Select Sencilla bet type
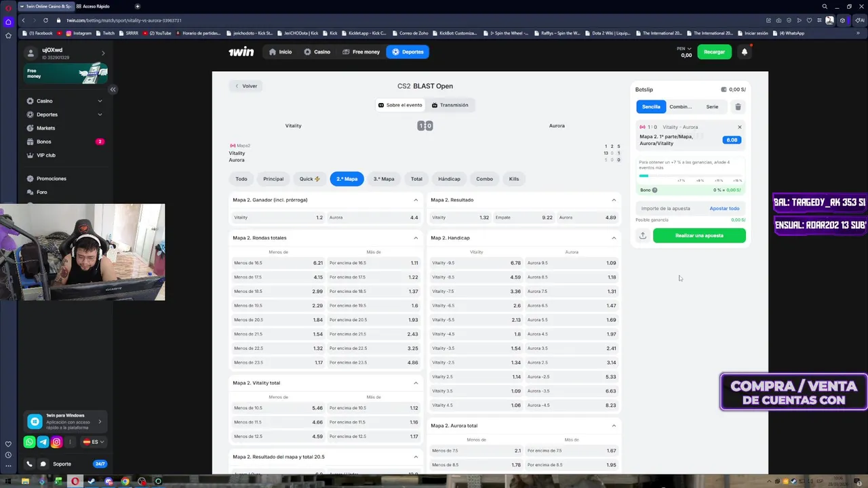Image resolution: width=868 pixels, height=488 pixels. (x=651, y=106)
